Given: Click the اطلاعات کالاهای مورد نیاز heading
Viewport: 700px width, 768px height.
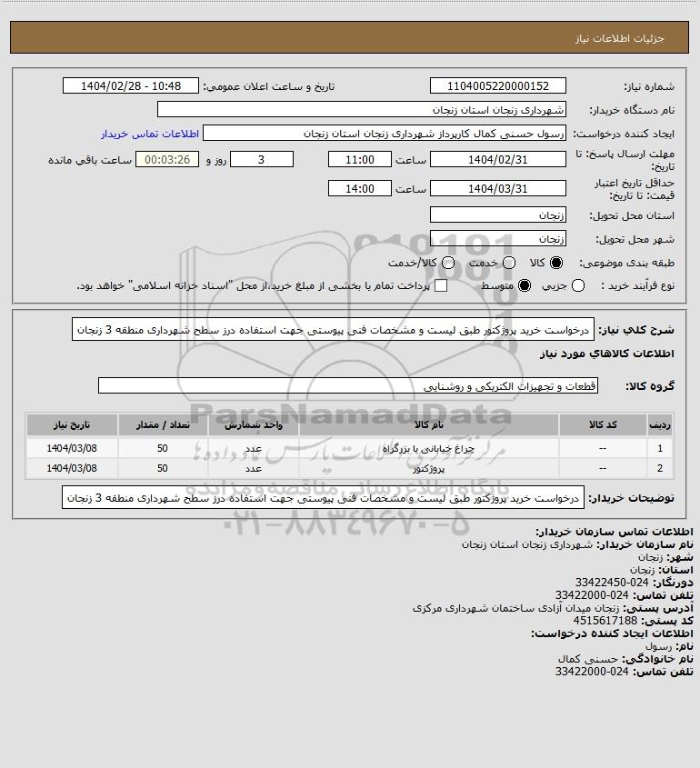Looking at the screenshot, I should (x=607, y=354).
